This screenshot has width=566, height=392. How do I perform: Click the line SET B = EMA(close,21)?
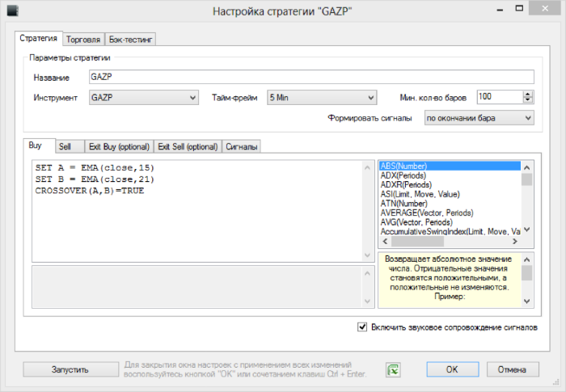point(95,179)
